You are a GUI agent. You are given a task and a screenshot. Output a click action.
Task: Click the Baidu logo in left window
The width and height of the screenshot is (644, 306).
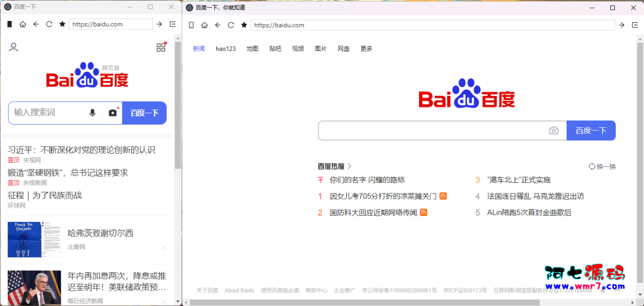click(x=88, y=75)
